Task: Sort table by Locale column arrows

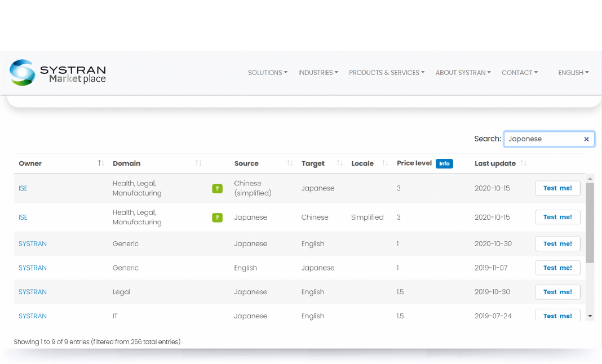Action: click(385, 163)
